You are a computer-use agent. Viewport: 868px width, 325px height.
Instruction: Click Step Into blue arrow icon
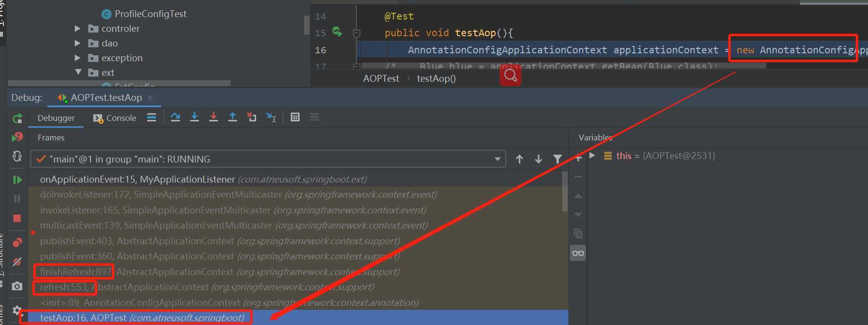click(195, 117)
